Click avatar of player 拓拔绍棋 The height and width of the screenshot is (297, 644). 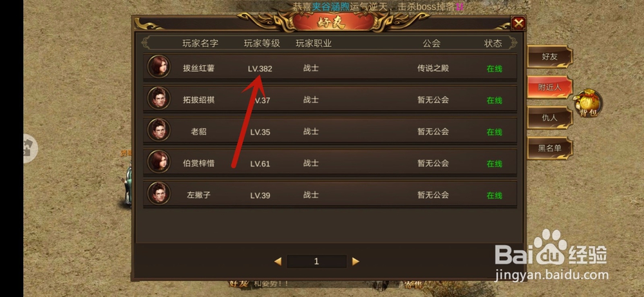(159, 98)
